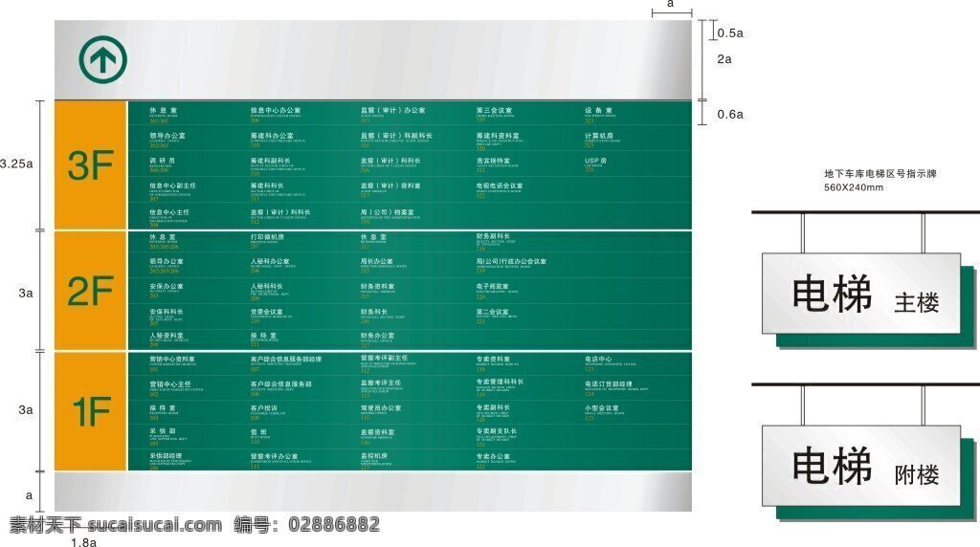Click 调研员 entry

pyautogui.click(x=162, y=161)
